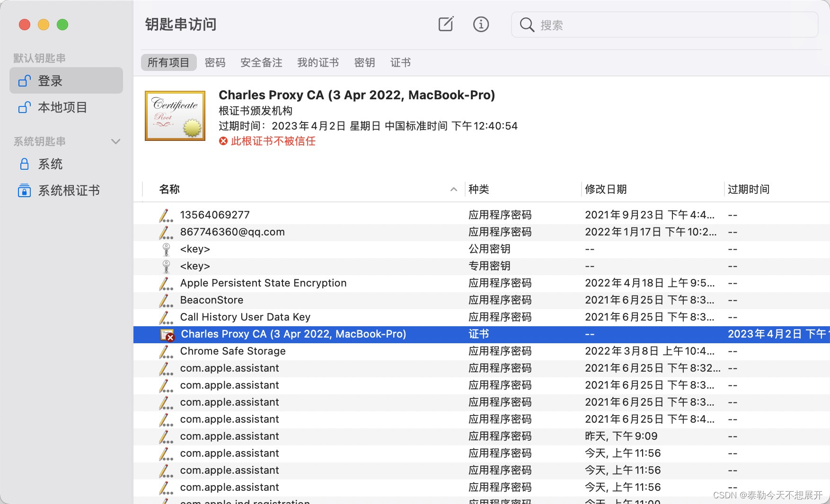Select the Chrome Safe Storage entry
This screenshot has height=504, width=830.
482,351
